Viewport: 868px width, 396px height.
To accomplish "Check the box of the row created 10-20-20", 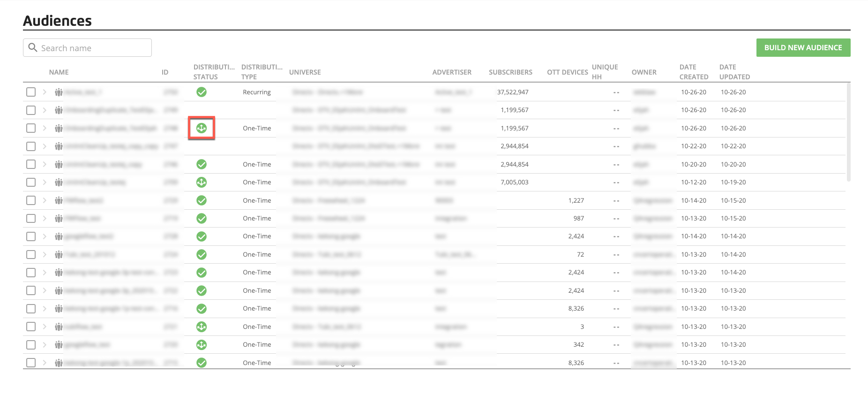I will [31, 164].
